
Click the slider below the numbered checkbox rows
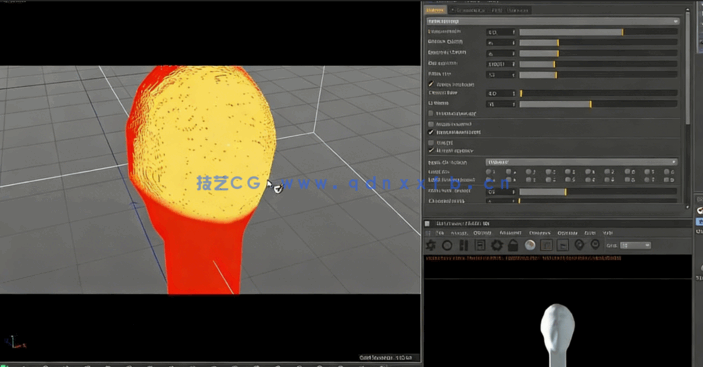(598, 192)
